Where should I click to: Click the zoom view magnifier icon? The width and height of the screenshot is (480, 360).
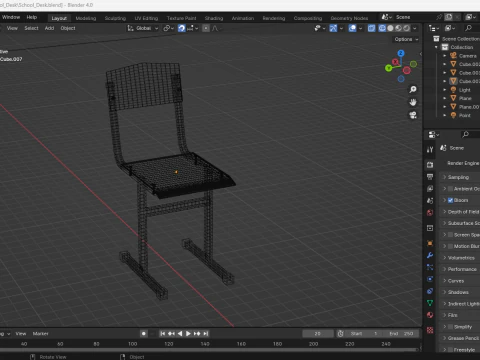(x=413, y=89)
